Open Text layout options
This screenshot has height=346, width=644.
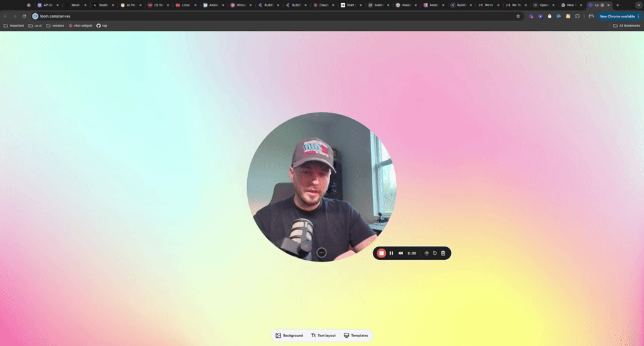324,335
